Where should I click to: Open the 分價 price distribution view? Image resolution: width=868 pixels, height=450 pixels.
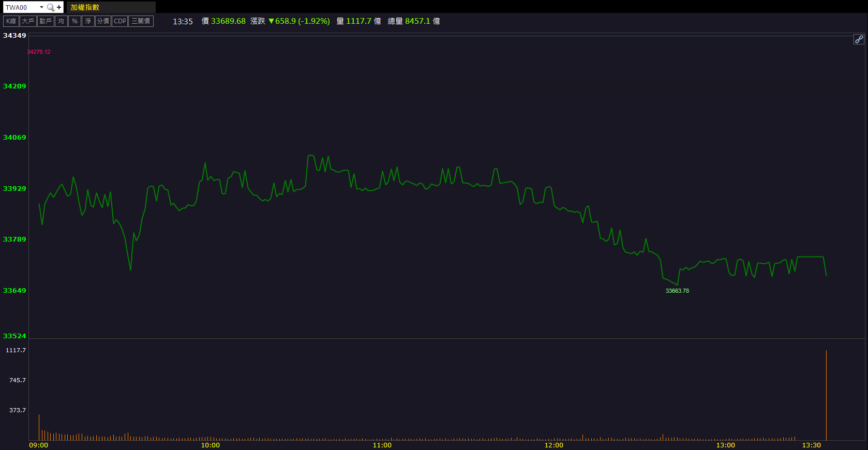[103, 21]
